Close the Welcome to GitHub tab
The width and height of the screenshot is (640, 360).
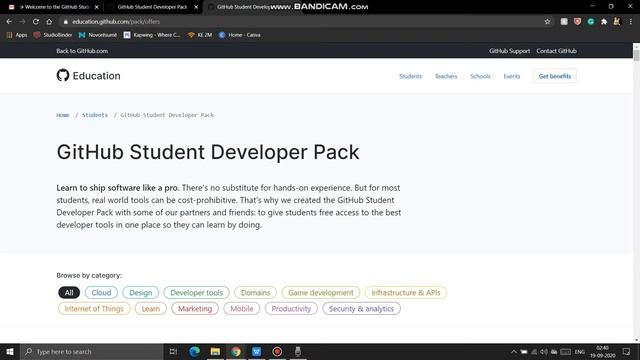pos(97,7)
